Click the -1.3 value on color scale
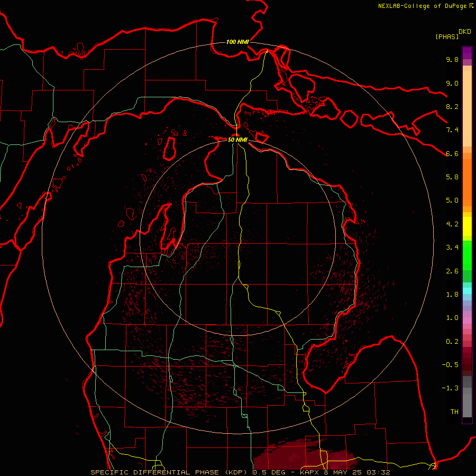 pyautogui.click(x=450, y=388)
